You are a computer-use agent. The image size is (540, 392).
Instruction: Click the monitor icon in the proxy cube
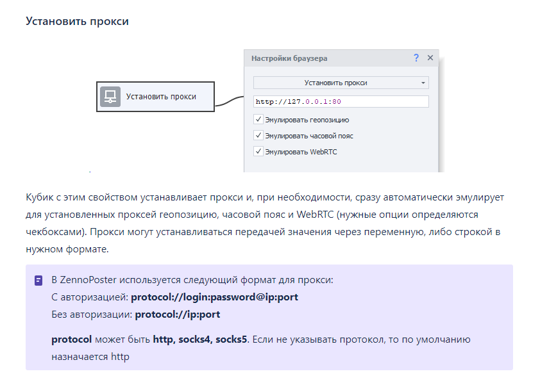(110, 97)
